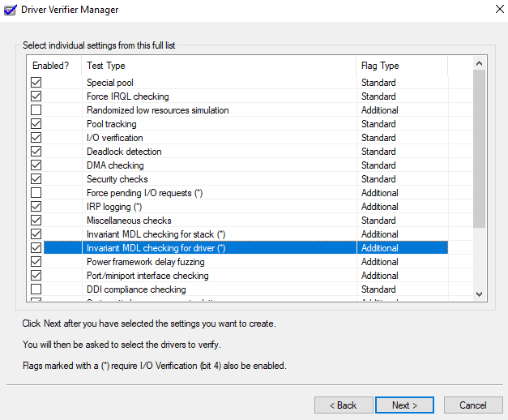Image resolution: width=508 pixels, height=420 pixels.
Task: Close the Driver Verifier Manager window
Action: (495, 10)
